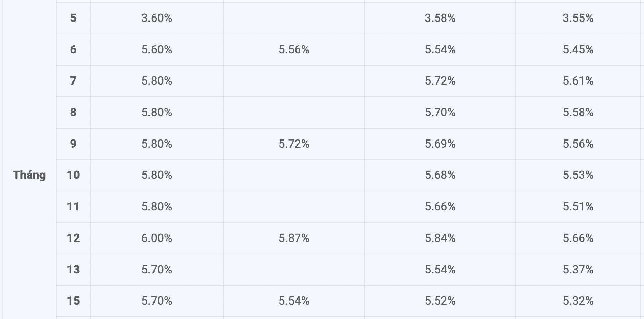Select the 5.84% rate cell

[440, 238]
